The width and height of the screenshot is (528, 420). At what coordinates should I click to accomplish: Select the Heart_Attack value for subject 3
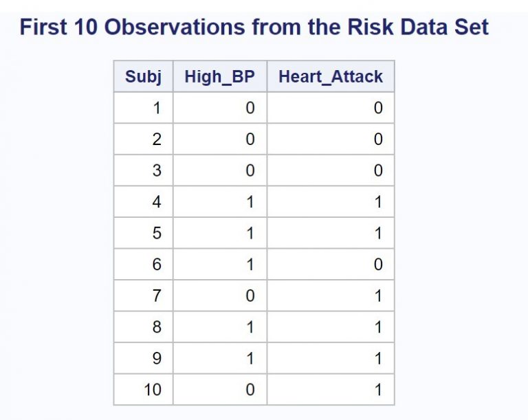point(378,170)
